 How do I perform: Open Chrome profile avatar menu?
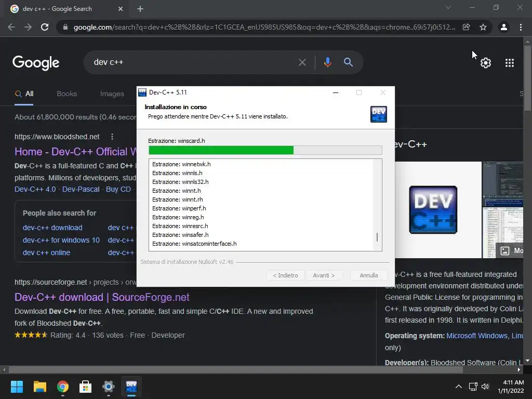[x=504, y=27]
